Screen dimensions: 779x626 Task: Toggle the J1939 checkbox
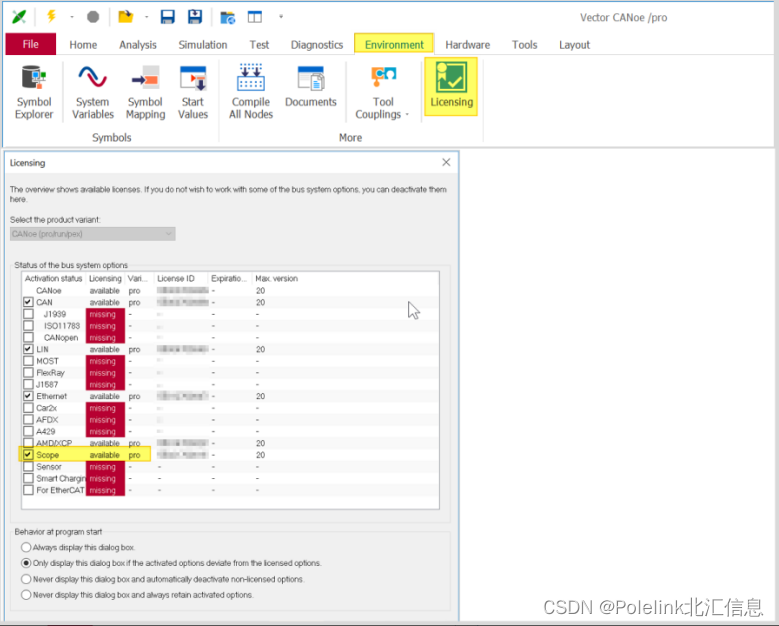point(28,314)
